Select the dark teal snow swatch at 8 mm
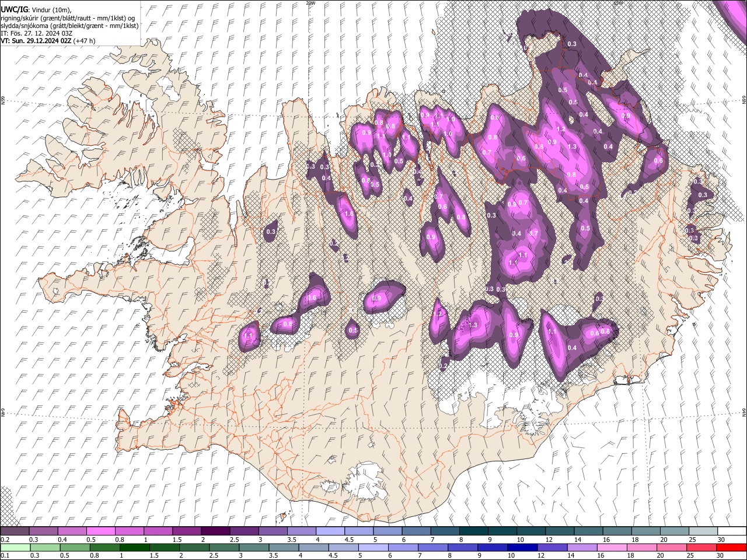Screen dimensions: 747x560 click(x=473, y=531)
